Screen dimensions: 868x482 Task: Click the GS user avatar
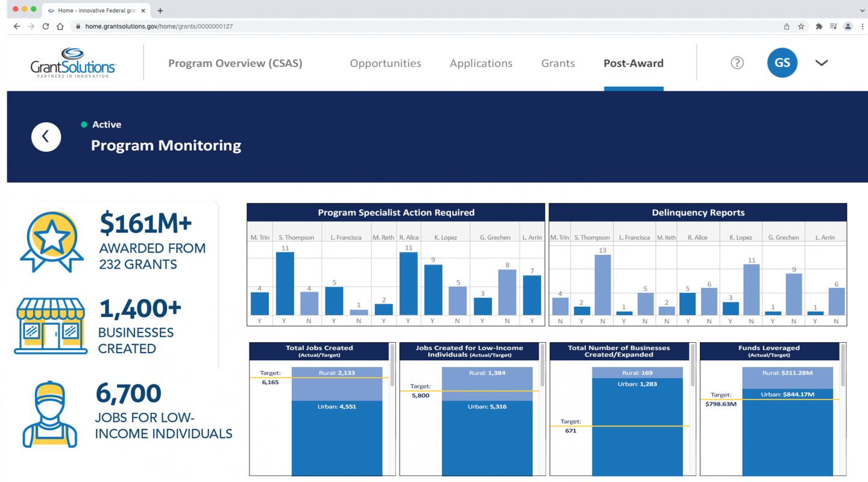(782, 63)
